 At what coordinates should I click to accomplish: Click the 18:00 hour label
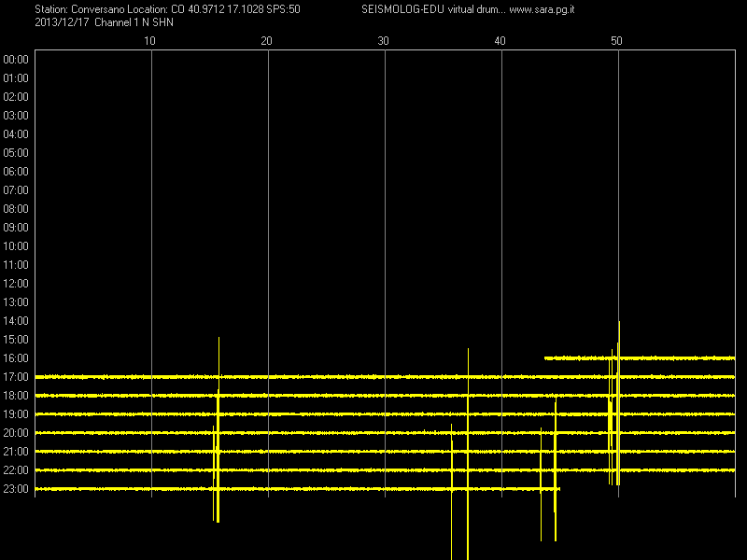point(16,395)
